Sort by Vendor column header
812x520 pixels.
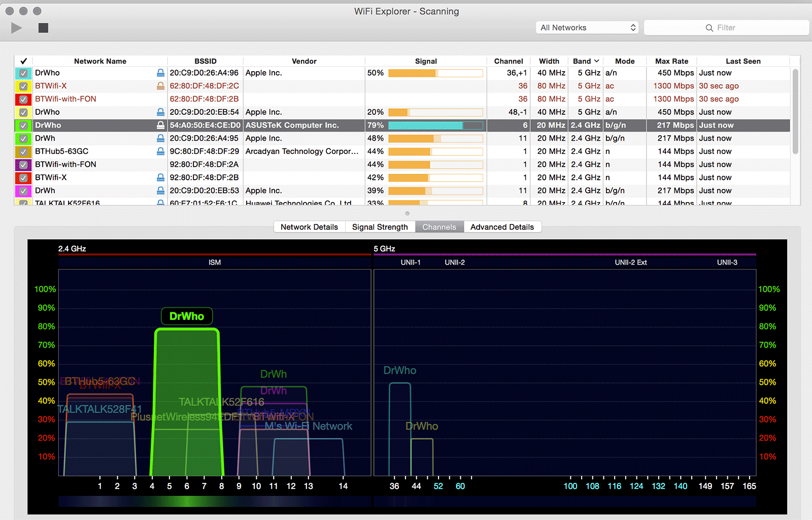click(x=304, y=61)
